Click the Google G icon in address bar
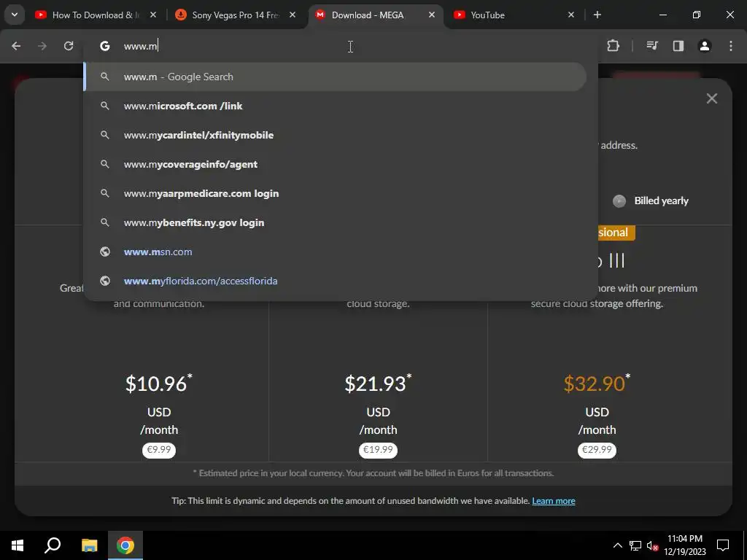 [x=105, y=46]
